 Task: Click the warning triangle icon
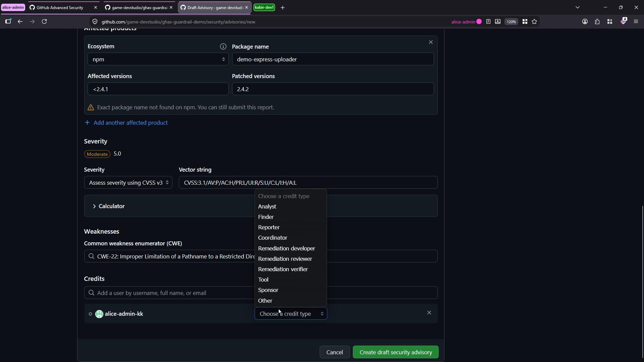coord(91,108)
